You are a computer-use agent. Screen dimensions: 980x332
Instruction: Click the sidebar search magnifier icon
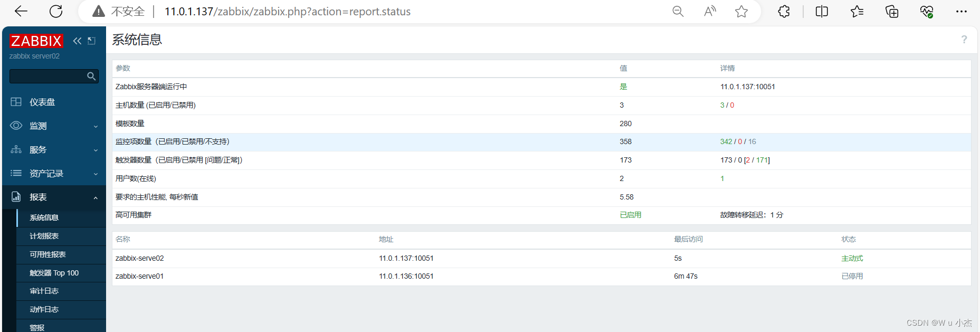[x=91, y=77]
